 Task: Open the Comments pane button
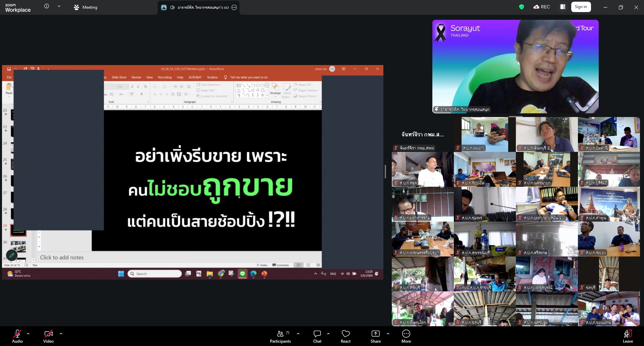point(280,265)
